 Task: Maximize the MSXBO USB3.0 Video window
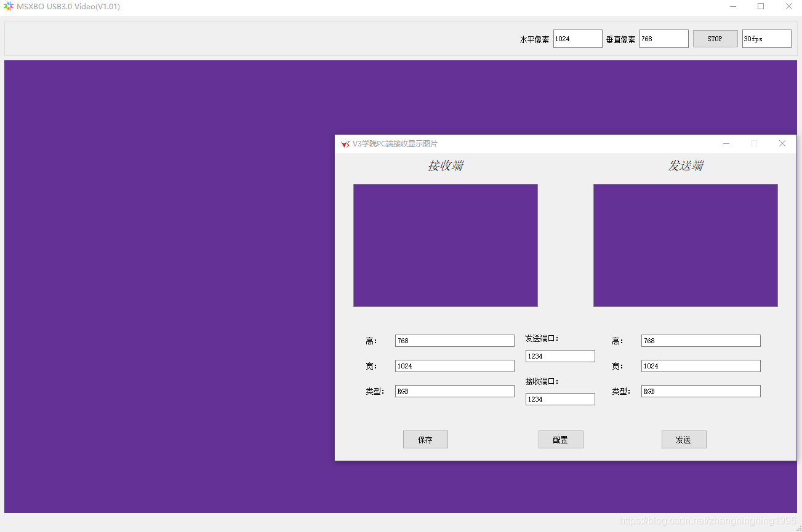(761, 7)
